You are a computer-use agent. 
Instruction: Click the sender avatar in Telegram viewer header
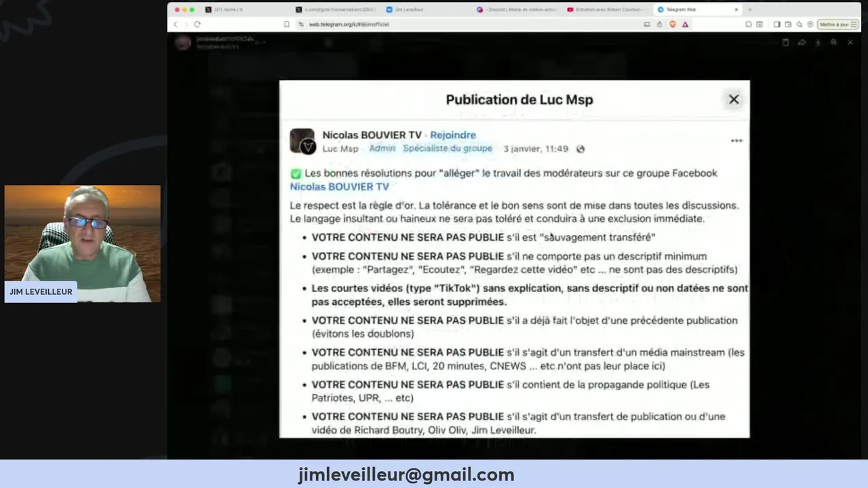[x=183, y=43]
